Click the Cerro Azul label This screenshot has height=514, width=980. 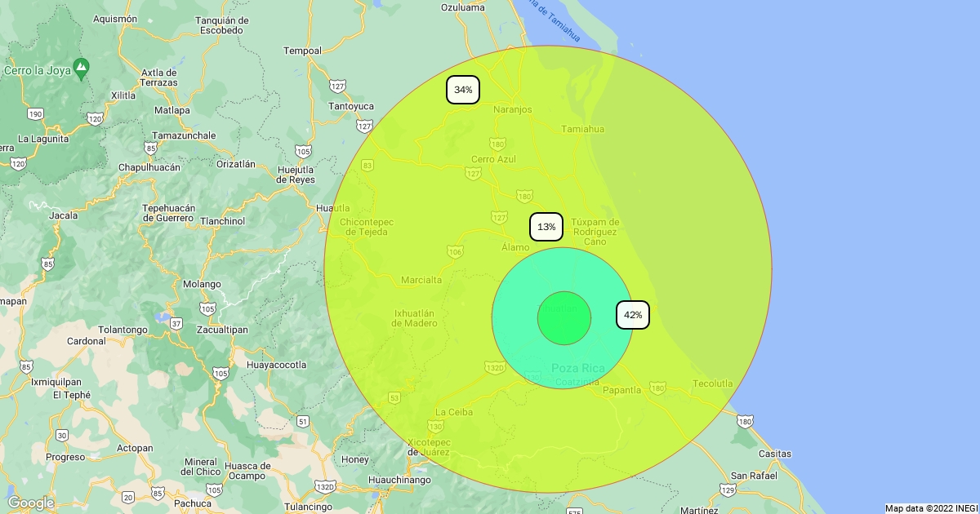(x=494, y=159)
